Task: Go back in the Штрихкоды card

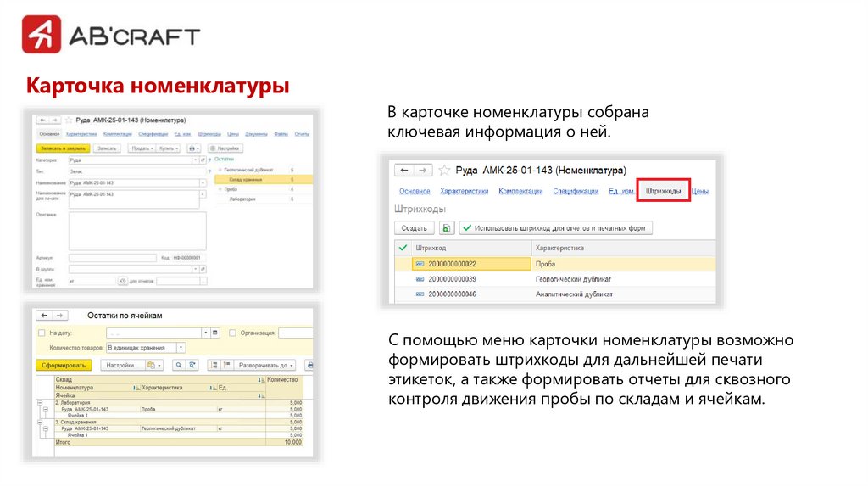Action: 404,170
